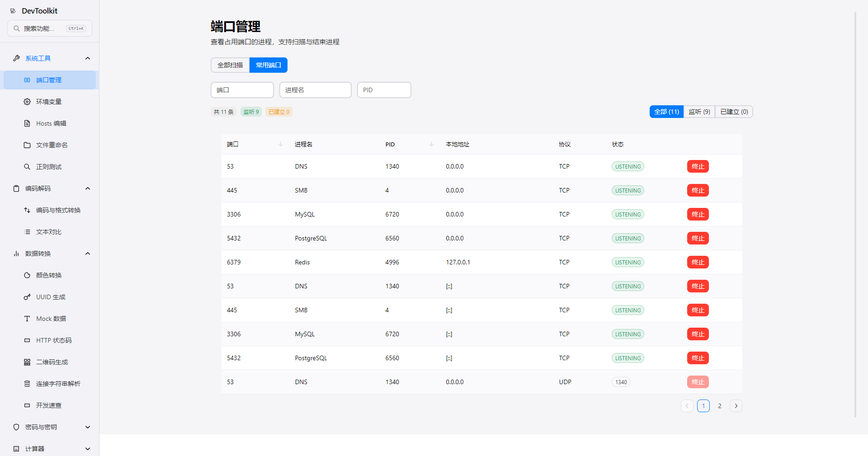Image resolution: width=868 pixels, height=456 pixels.
Task: Collapse the 数据转换 sidebar group
Action: pos(88,254)
